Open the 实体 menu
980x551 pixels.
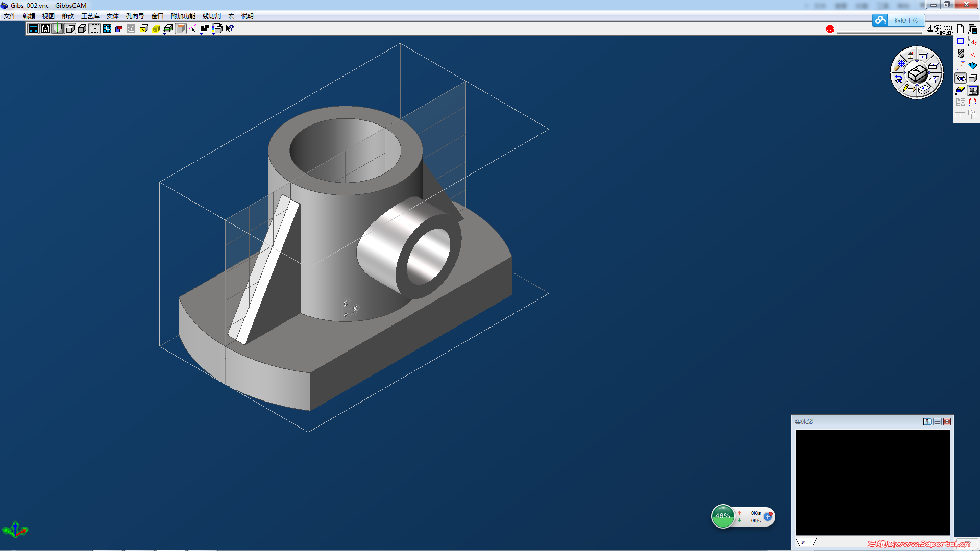click(x=113, y=16)
